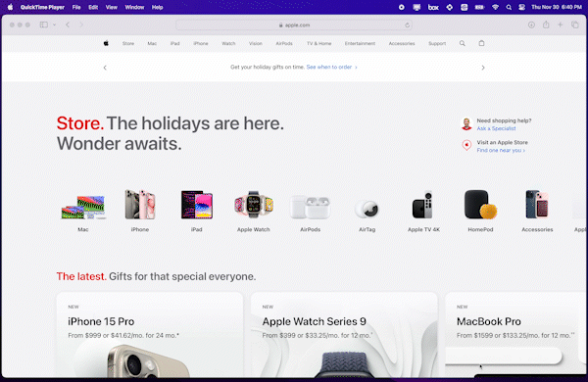Open the site search magnifier icon
The height and width of the screenshot is (382, 588).
click(463, 43)
